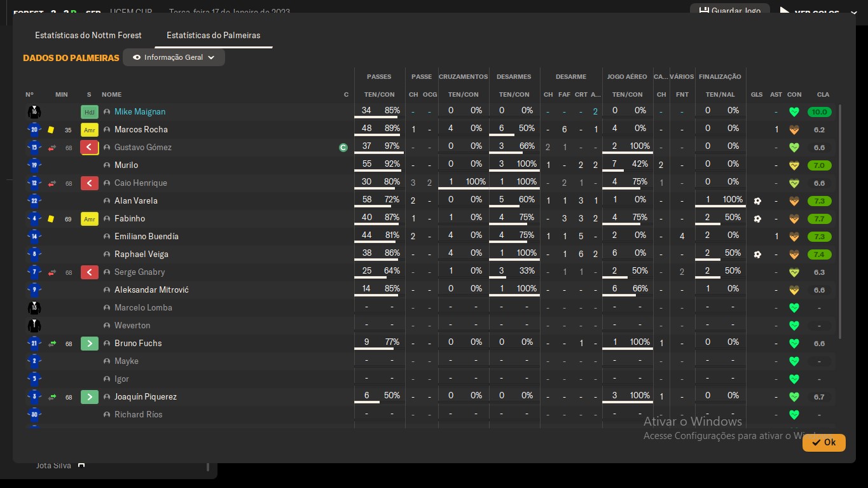Open Alan Varela's player row
868x488 pixels.
coord(136,200)
